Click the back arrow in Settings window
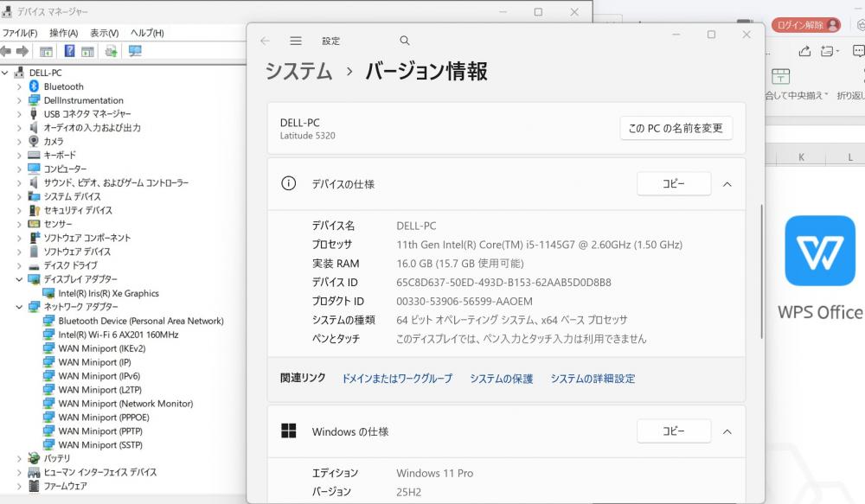Image resolution: width=865 pixels, height=504 pixels. tap(265, 41)
